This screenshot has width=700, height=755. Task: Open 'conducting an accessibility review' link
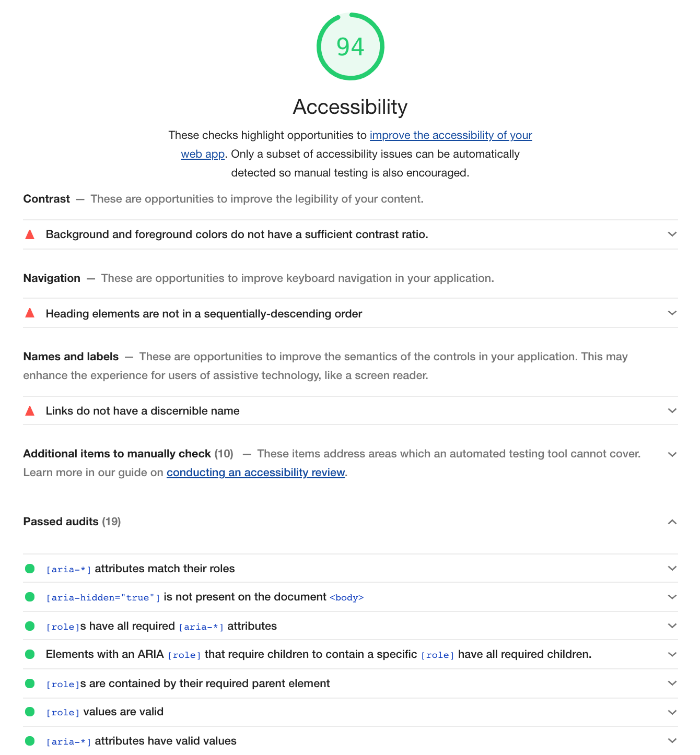tap(255, 473)
